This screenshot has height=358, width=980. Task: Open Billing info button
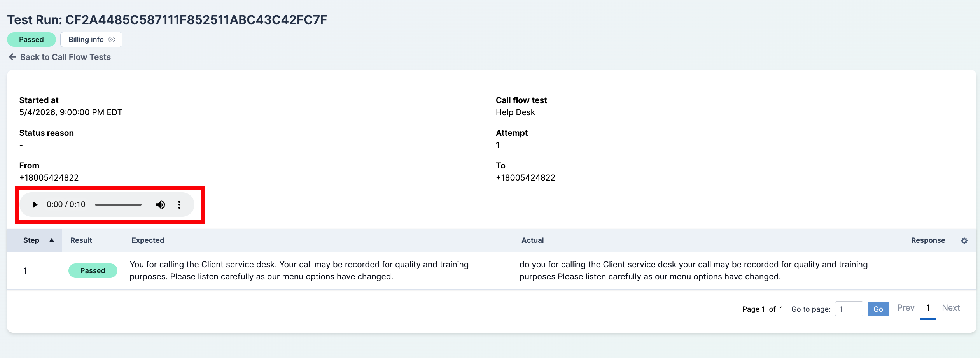[91, 40]
